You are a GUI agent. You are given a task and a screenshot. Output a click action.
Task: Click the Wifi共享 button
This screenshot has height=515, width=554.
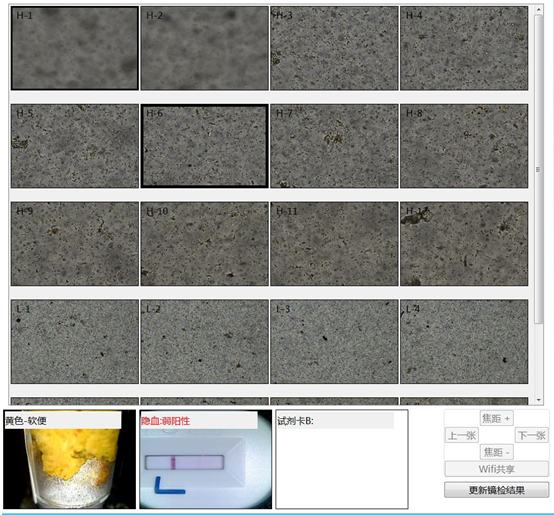pyautogui.click(x=496, y=469)
